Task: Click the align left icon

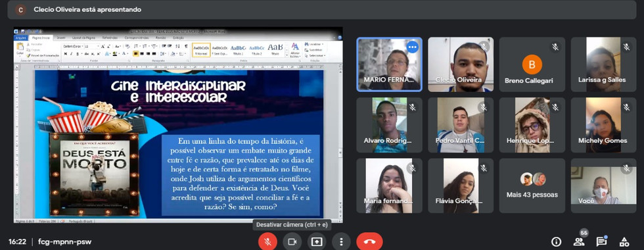Action: pos(135,54)
